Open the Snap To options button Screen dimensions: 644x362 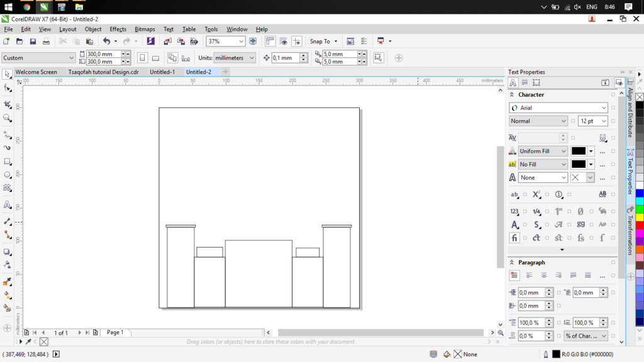323,41
